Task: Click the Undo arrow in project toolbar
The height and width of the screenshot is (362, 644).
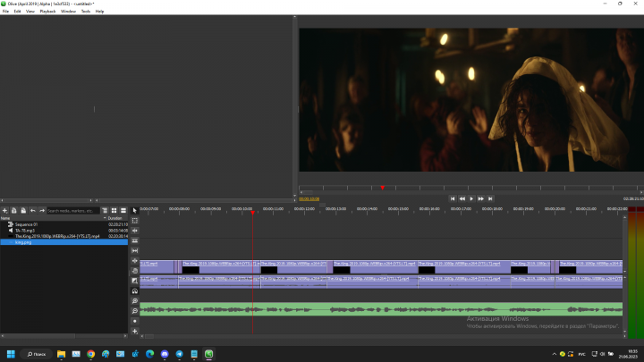Action: point(33,211)
